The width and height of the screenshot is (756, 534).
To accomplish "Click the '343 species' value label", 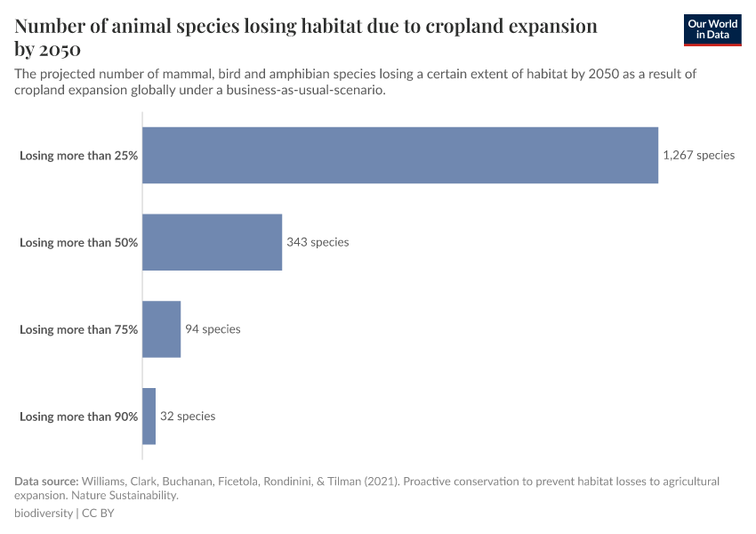I will click(x=318, y=242).
